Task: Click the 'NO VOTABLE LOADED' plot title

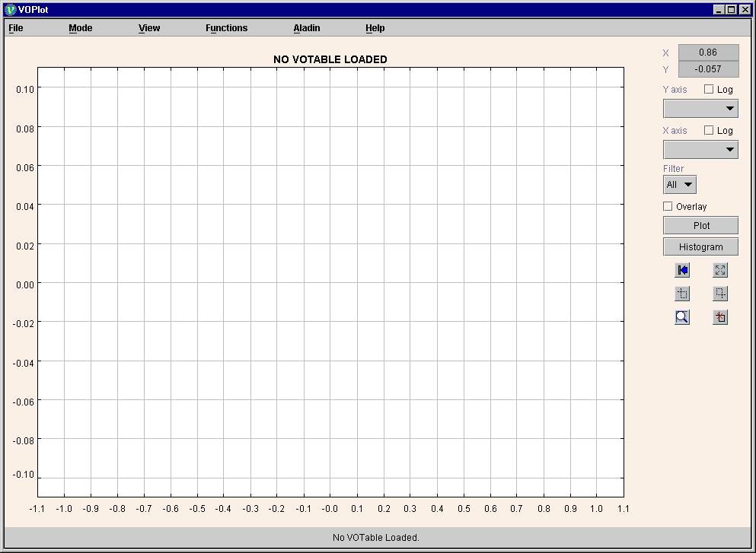Action: 330,59
